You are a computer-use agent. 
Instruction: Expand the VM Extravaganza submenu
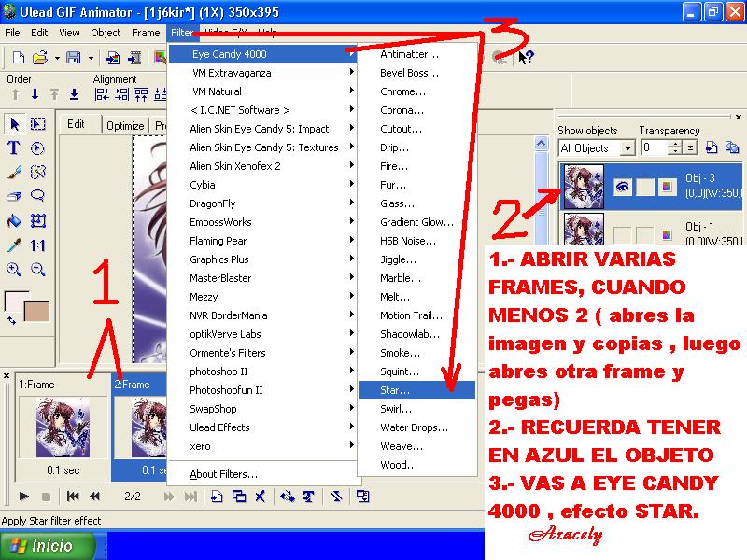click(x=263, y=73)
